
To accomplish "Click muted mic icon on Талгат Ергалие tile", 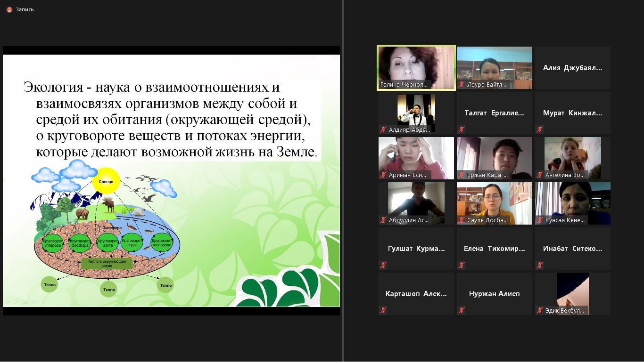I will tap(462, 129).
